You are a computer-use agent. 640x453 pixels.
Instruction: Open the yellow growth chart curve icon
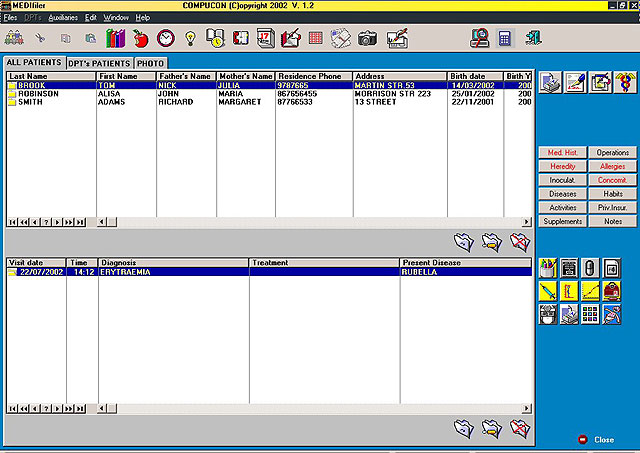(x=590, y=291)
